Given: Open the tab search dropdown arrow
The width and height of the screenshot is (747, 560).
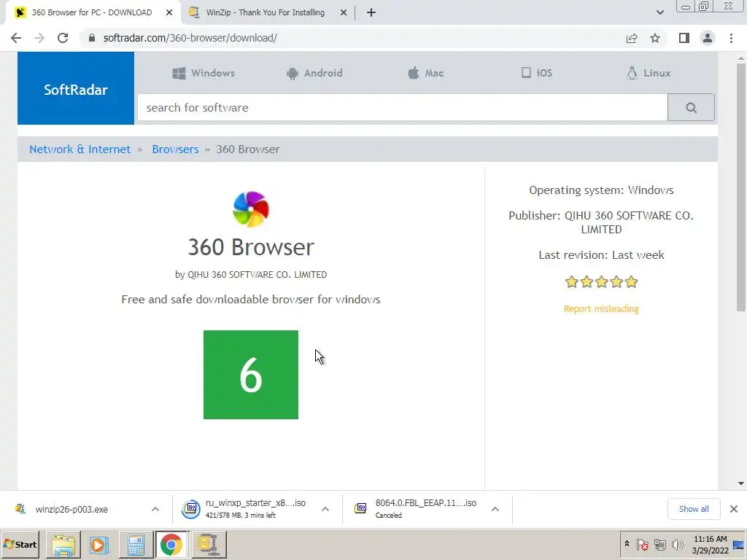Looking at the screenshot, I should coord(659,13).
